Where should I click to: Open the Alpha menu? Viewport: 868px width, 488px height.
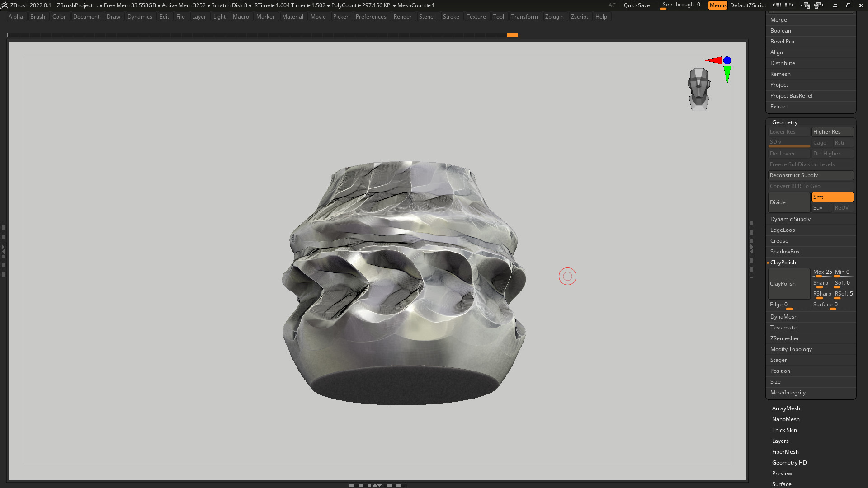point(16,17)
